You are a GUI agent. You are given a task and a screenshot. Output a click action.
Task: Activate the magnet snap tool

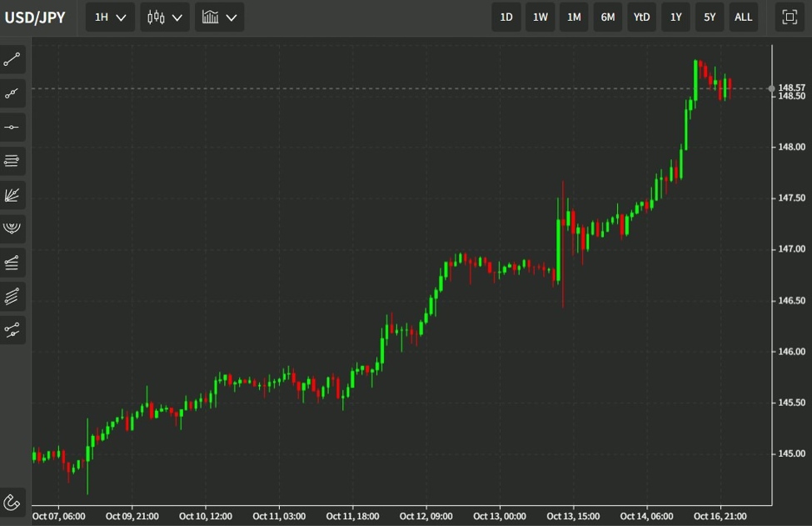(12, 502)
